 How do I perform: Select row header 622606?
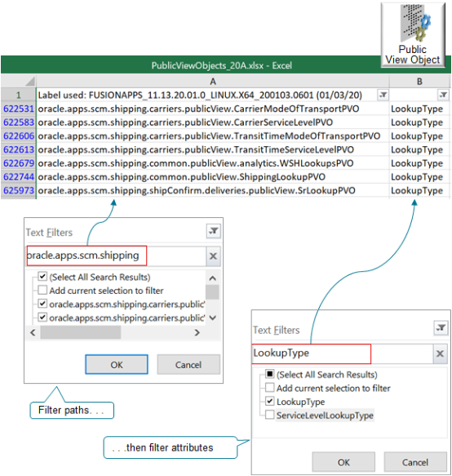pyautogui.click(x=19, y=136)
